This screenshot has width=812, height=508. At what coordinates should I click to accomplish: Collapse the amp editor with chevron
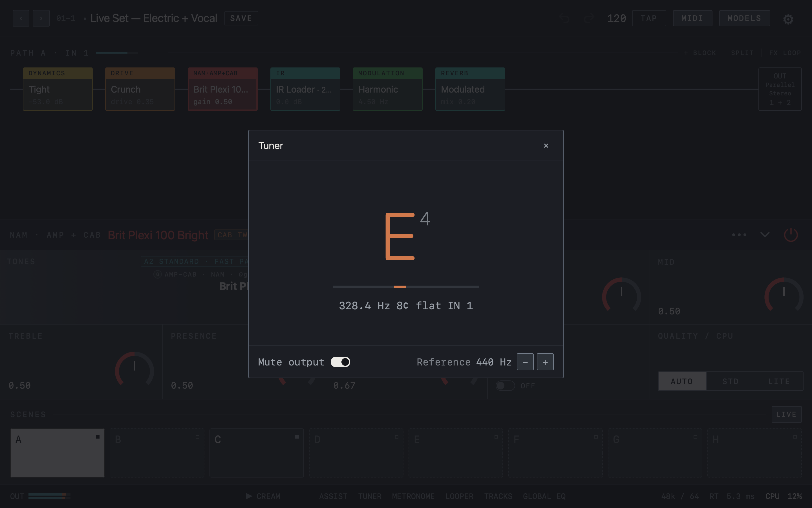click(765, 235)
